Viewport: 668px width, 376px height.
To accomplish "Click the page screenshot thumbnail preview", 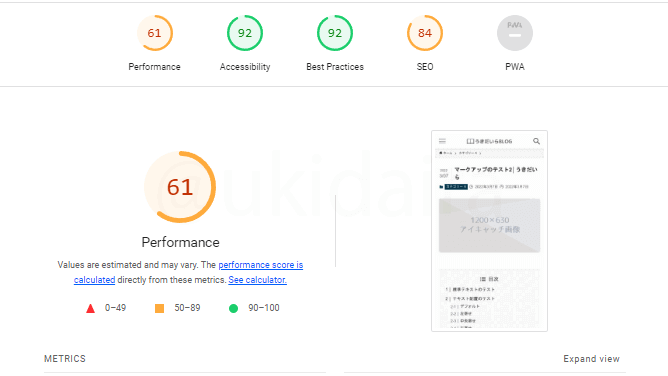I will tap(489, 231).
